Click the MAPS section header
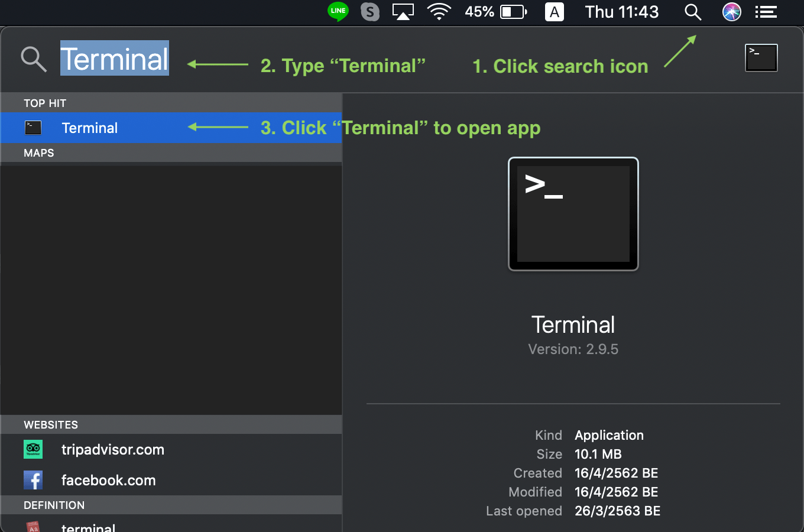 click(171, 153)
